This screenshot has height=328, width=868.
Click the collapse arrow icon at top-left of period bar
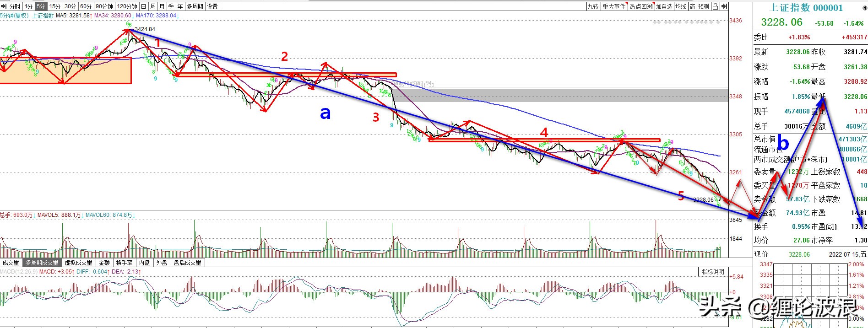(x=4, y=6)
